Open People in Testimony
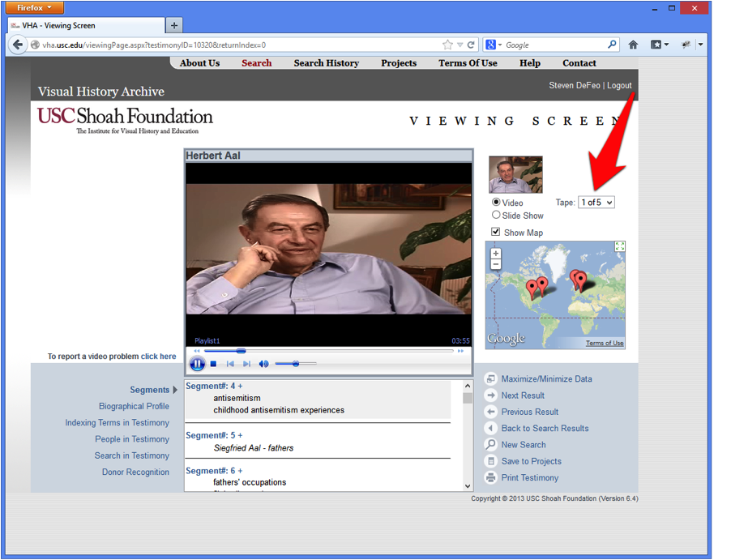 (x=132, y=438)
